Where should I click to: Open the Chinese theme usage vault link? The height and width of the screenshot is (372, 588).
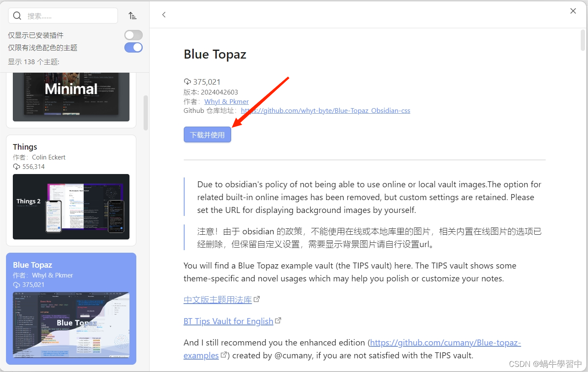218,300
